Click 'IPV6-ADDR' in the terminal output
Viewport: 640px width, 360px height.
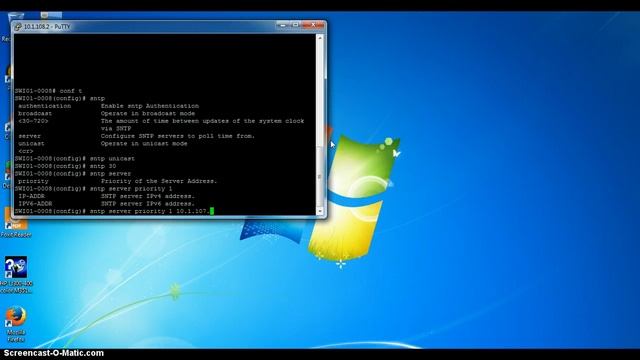(x=35, y=203)
